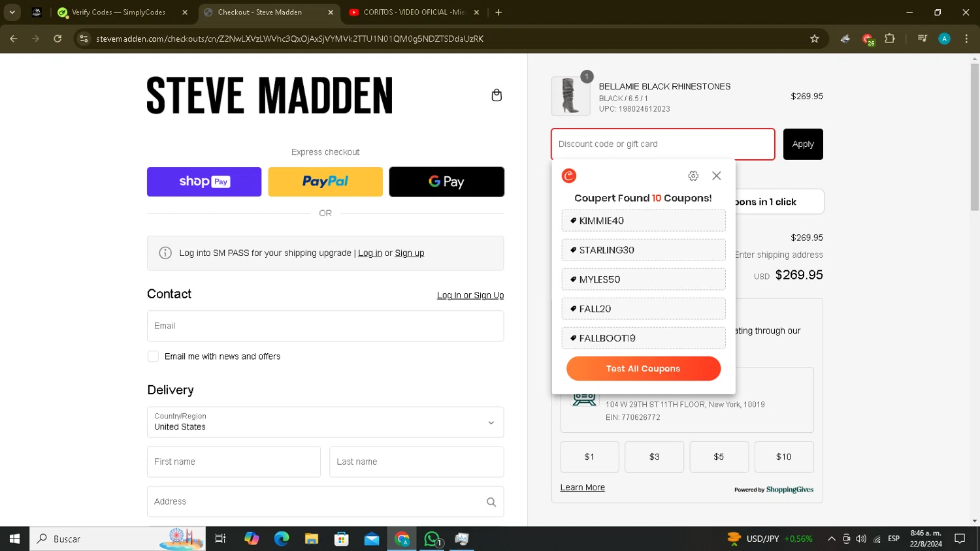This screenshot has height=551, width=980.
Task: View site information icon in address bar
Action: pos(84,39)
